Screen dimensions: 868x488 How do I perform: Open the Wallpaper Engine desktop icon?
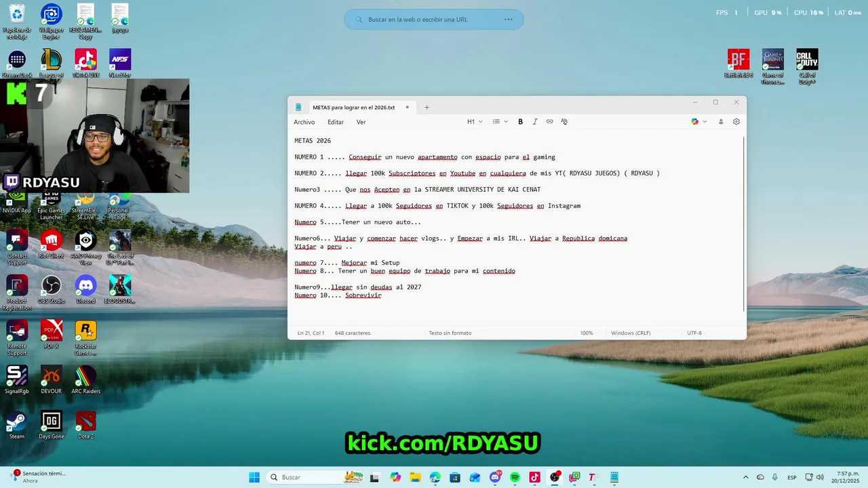[x=52, y=21]
